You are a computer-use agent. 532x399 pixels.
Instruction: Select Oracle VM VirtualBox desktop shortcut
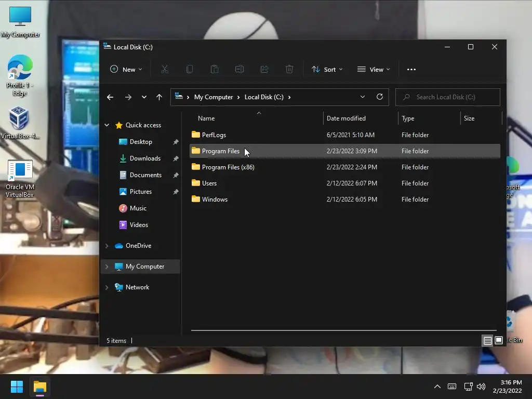point(20,179)
